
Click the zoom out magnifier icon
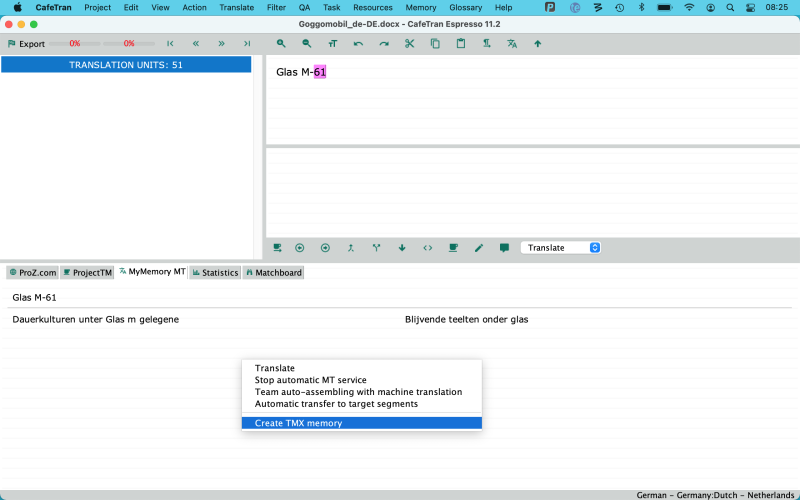pos(307,44)
